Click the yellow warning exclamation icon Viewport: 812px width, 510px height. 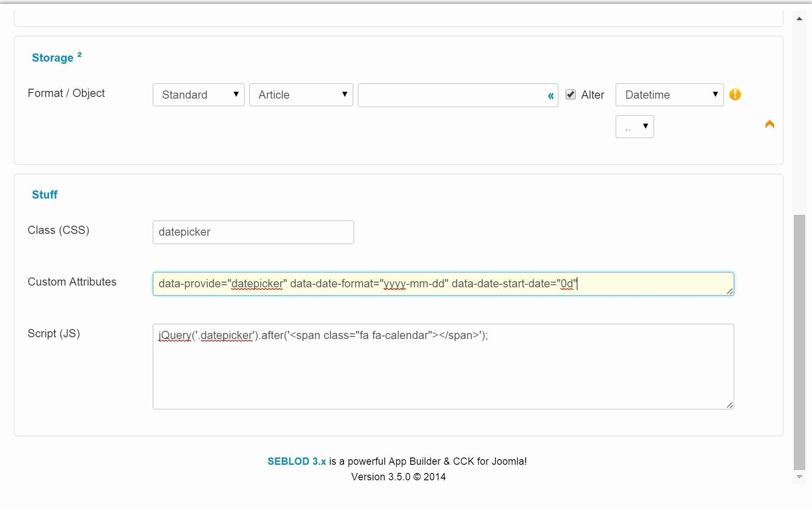735,94
